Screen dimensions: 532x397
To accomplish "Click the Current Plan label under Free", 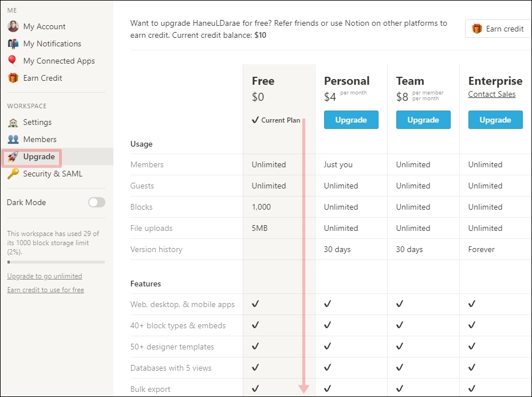I will pyautogui.click(x=276, y=120).
